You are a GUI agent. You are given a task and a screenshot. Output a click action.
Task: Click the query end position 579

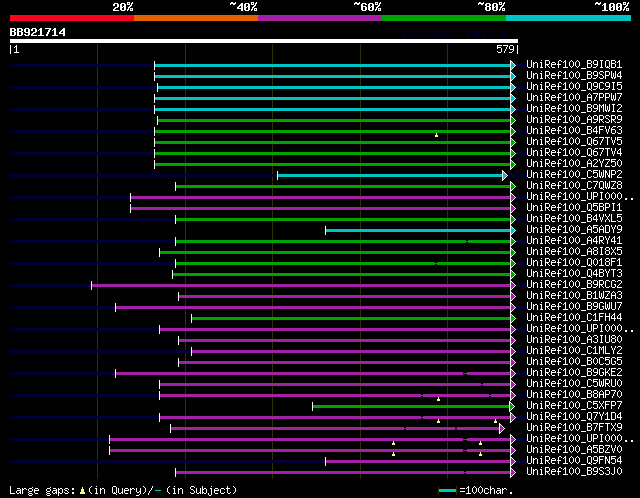pyautogui.click(x=505, y=49)
